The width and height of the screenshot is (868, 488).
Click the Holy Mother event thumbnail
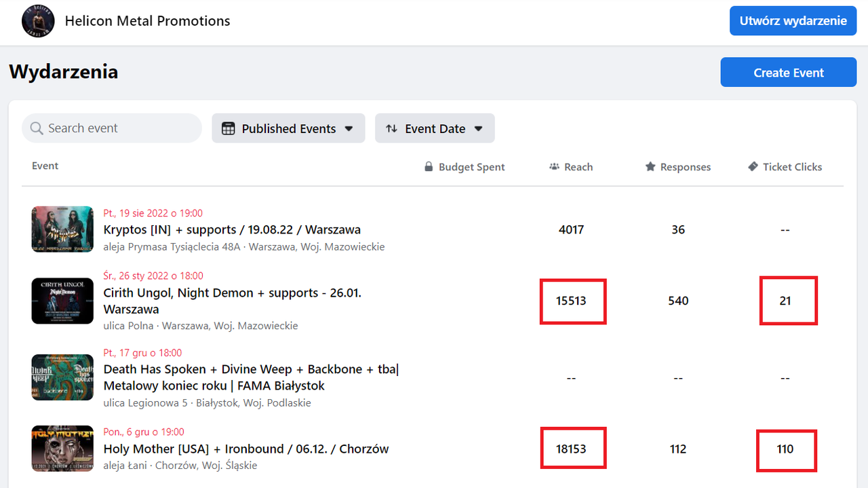[62, 449]
